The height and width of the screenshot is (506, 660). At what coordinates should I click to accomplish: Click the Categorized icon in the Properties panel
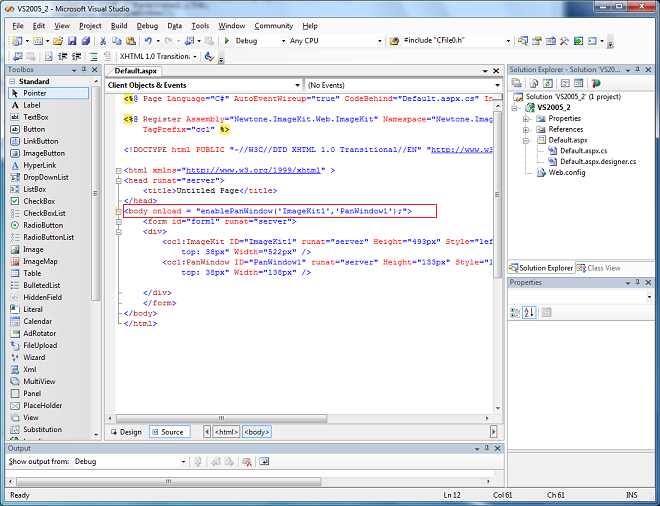tap(515, 312)
